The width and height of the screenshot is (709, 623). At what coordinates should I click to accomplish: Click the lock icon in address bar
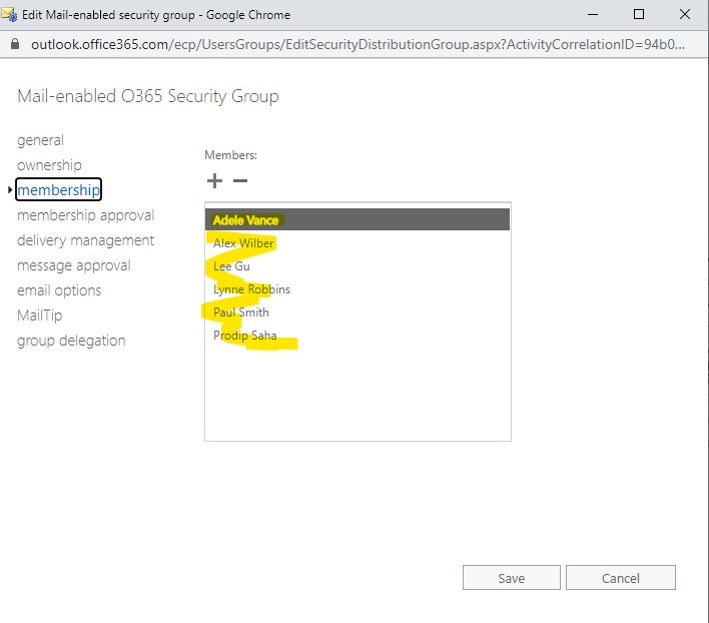(15, 44)
